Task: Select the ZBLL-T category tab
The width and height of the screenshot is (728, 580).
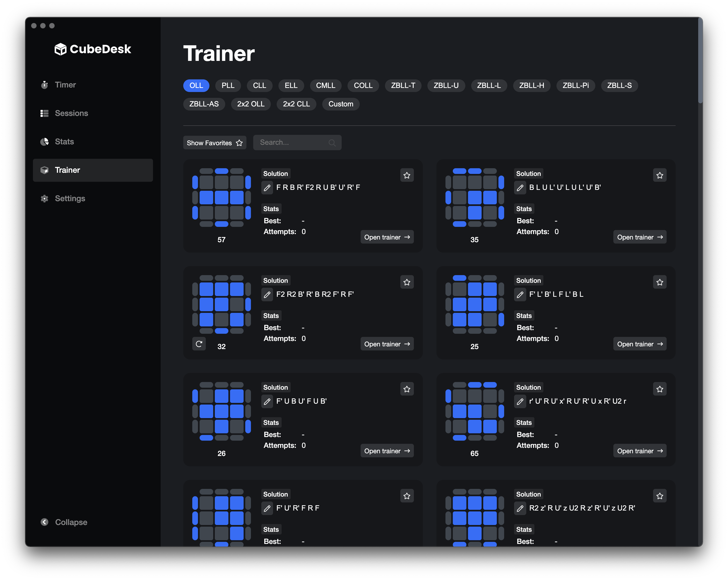Action: 403,86
